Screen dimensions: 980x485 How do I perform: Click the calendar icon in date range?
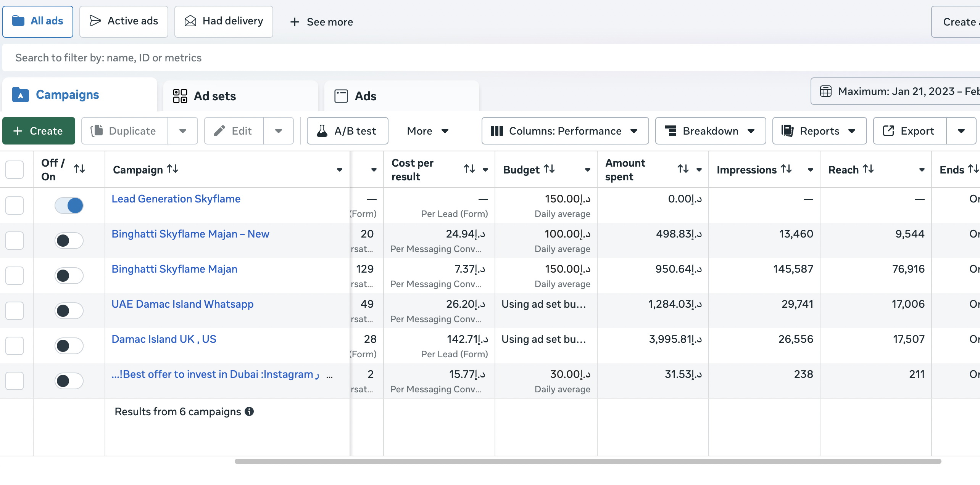826,92
